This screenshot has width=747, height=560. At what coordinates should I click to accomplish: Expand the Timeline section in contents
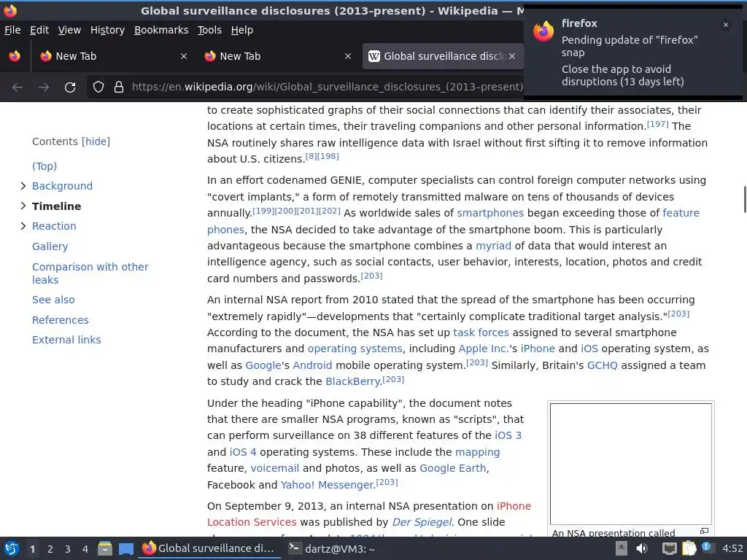[23, 206]
